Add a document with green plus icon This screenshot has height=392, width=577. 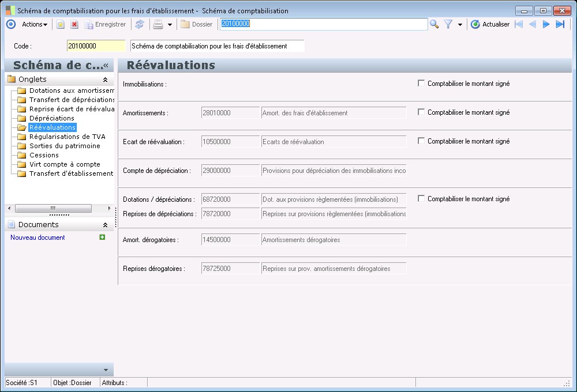[102, 238]
